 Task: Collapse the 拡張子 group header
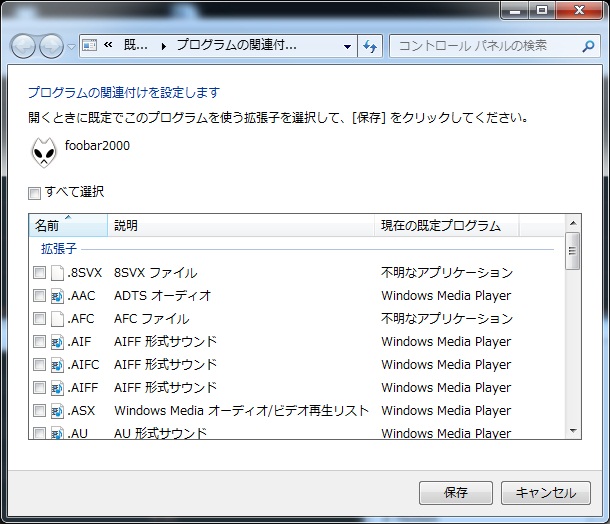coord(59,249)
